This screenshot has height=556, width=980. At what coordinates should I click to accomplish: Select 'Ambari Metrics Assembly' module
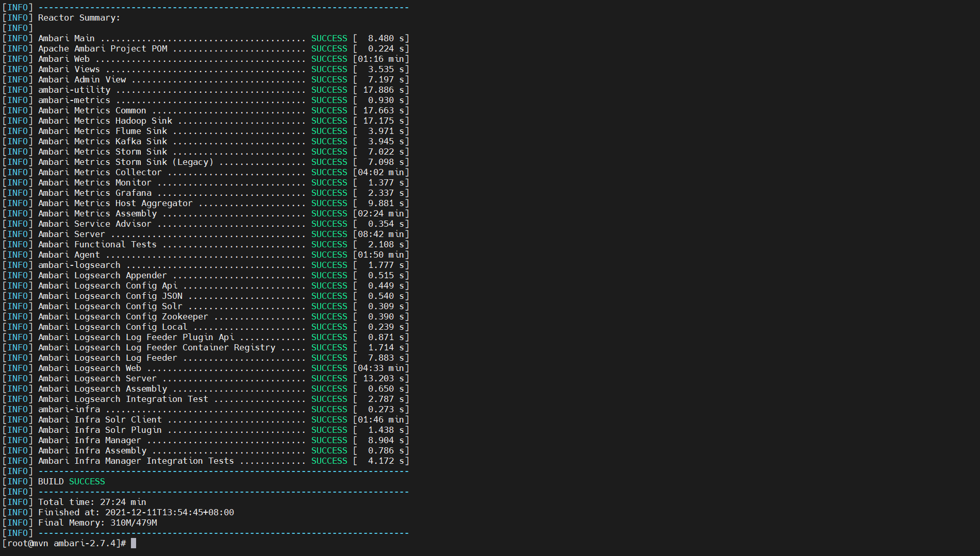point(97,213)
